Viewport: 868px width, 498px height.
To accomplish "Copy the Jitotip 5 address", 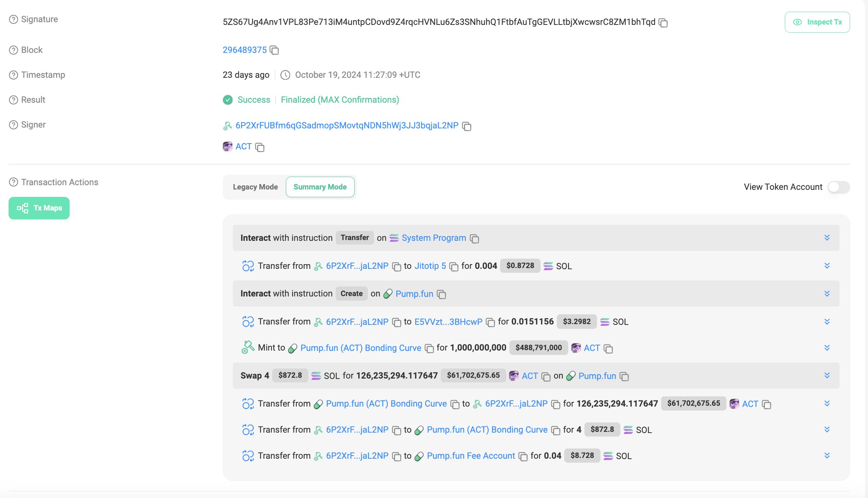I will point(454,267).
